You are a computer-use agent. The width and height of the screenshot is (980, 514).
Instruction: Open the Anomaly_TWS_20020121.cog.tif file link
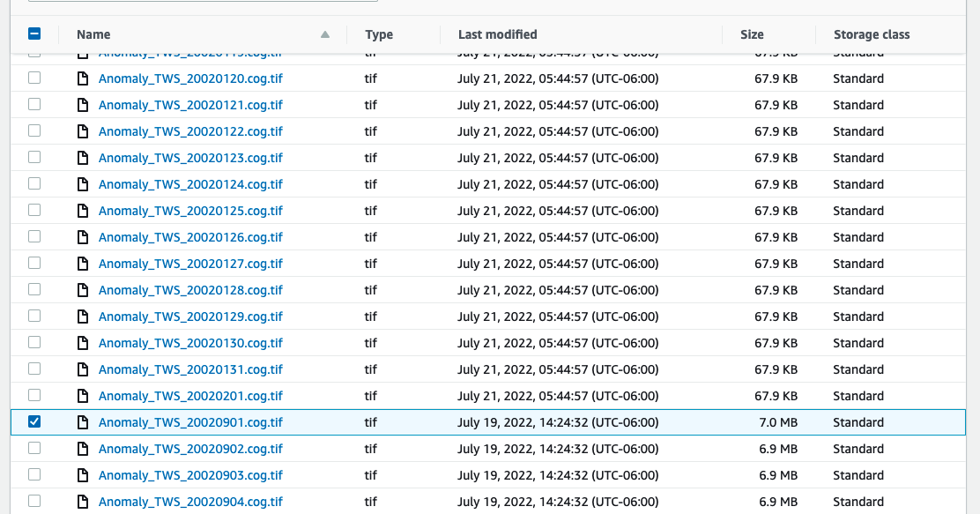[190, 104]
